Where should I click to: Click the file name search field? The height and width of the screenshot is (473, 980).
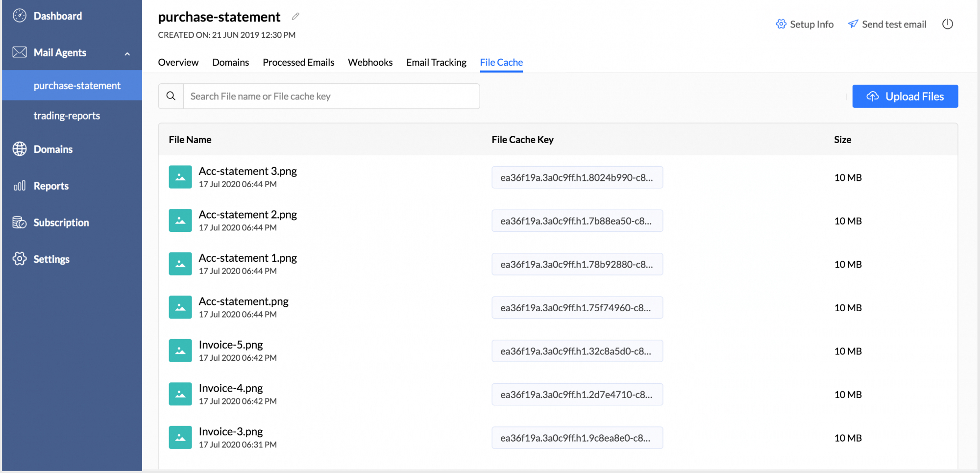click(x=331, y=96)
